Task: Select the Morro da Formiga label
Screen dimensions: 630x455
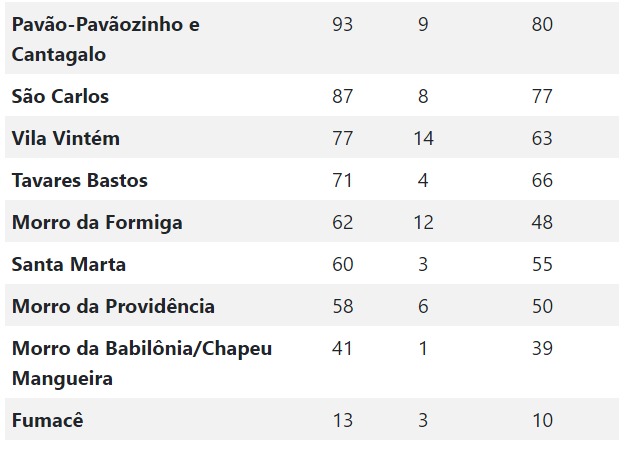Action: pyautogui.click(x=97, y=223)
